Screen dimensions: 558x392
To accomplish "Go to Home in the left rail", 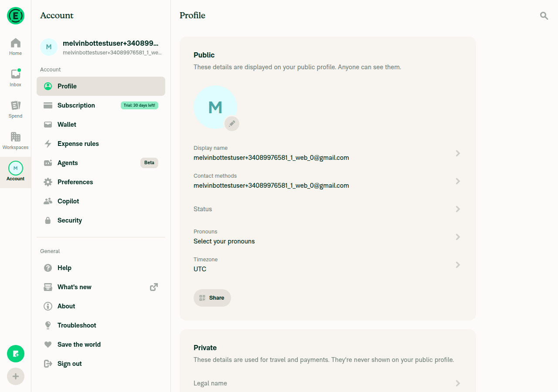I will pos(16,47).
